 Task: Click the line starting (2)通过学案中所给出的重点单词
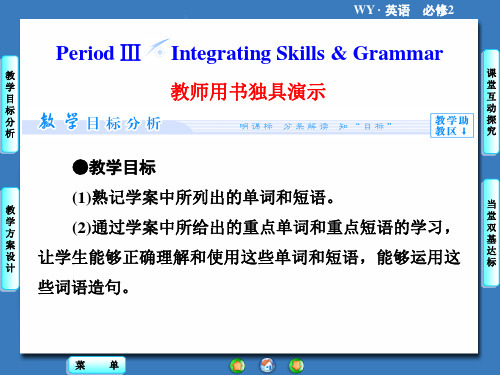click(262, 228)
